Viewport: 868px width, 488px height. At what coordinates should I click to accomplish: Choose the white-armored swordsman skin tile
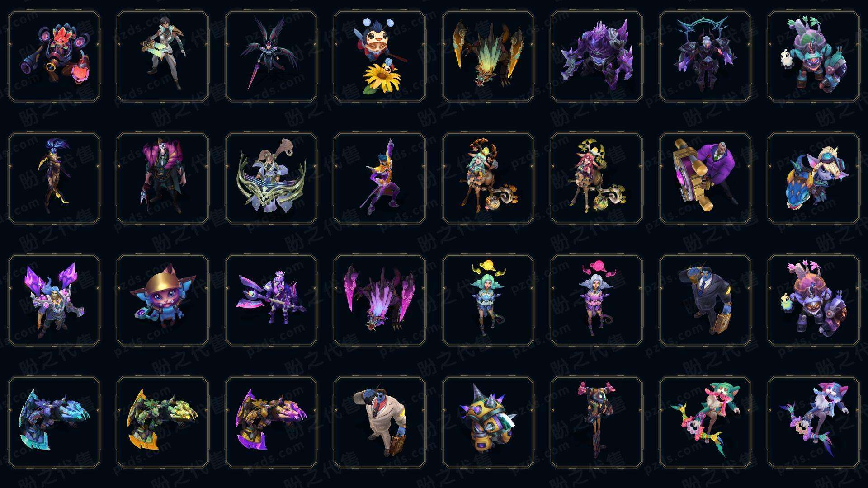pos(163,56)
